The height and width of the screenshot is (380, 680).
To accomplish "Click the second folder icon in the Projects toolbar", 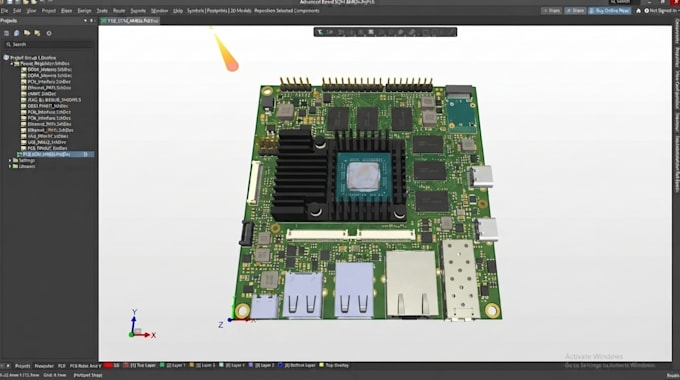I will pyautogui.click(x=37, y=33).
